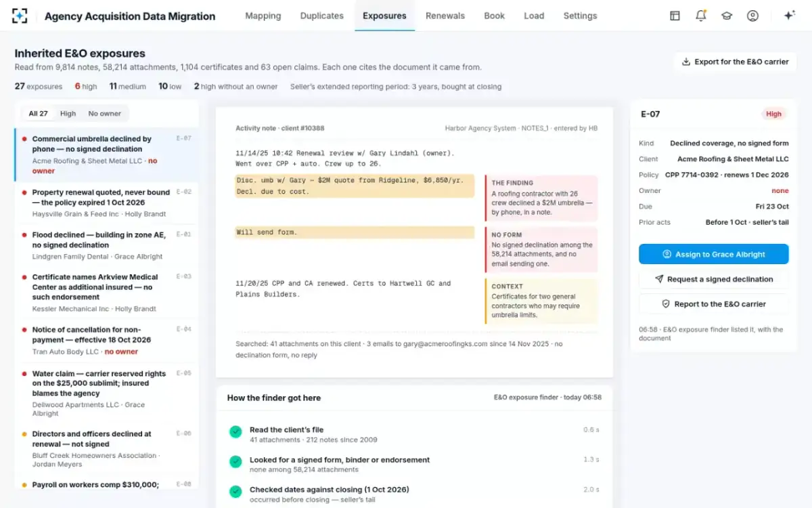The width and height of the screenshot is (812, 508).
Task: Open Payroll on workers comp $310,000 exposure
Action: 107,482
